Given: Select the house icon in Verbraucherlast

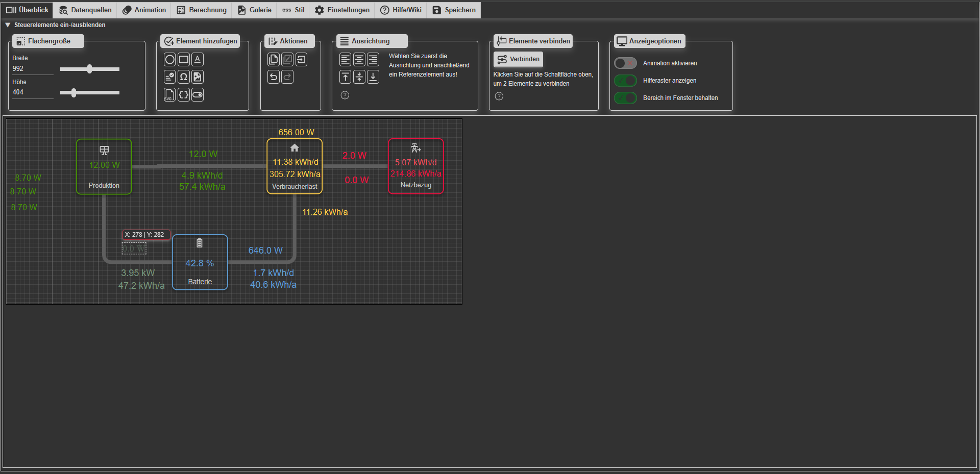Looking at the screenshot, I should tap(295, 148).
